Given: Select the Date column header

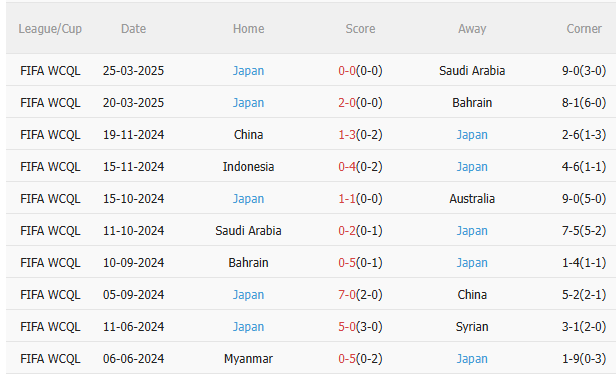Looking at the screenshot, I should (x=134, y=29).
